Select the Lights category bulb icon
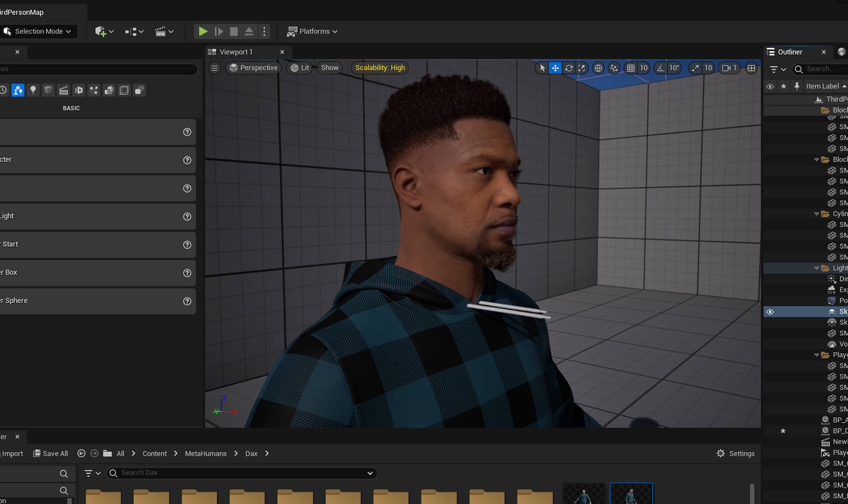Screen dimensions: 848x504 (33, 90)
